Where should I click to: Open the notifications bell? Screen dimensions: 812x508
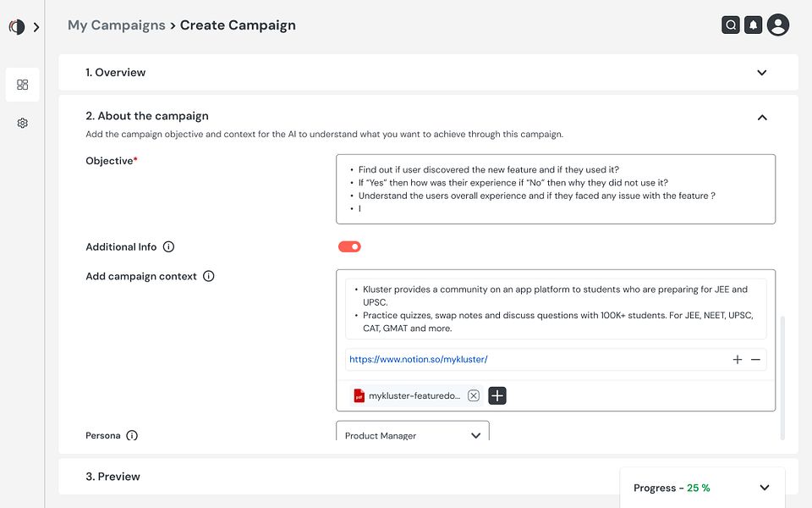753,25
